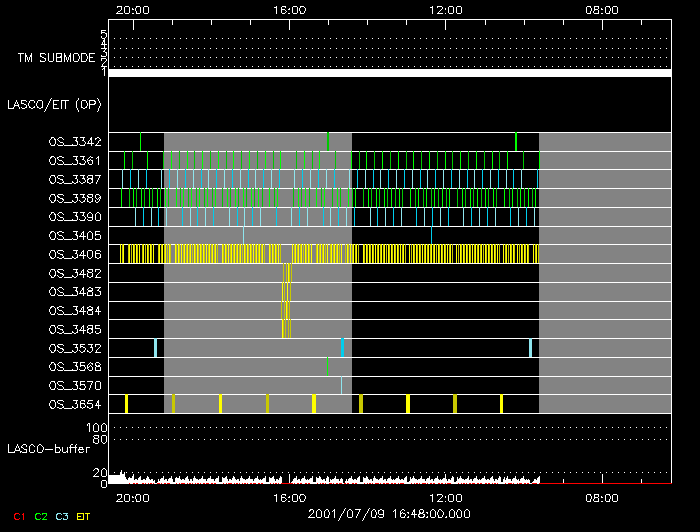Image resolution: width=700 pixels, height=532 pixels.
Task: Click the rightmost cyan marker in OS_3532 row
Action: click(x=530, y=347)
